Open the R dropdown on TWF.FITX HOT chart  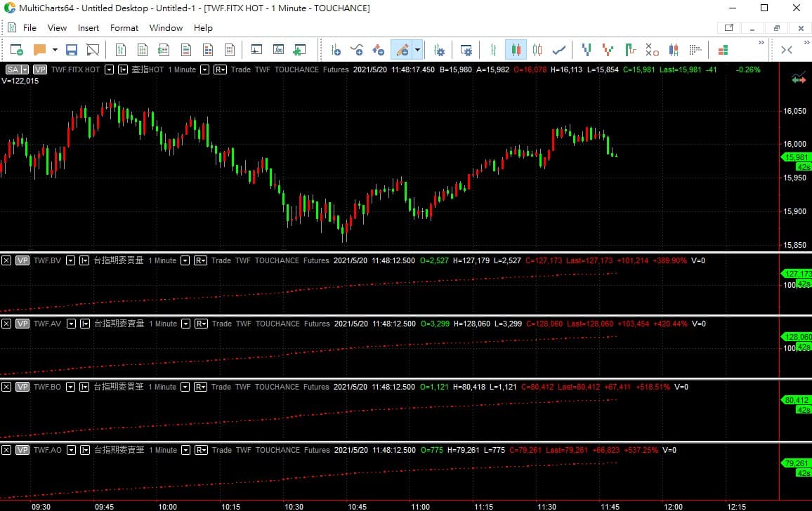coord(220,69)
